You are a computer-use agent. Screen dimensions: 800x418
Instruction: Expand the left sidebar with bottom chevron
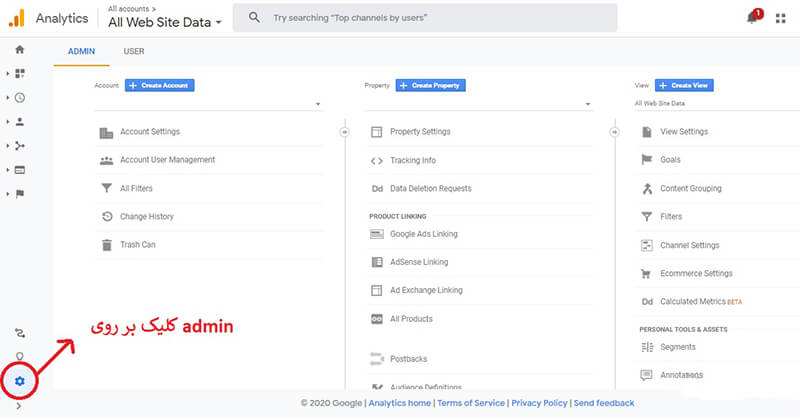20,406
